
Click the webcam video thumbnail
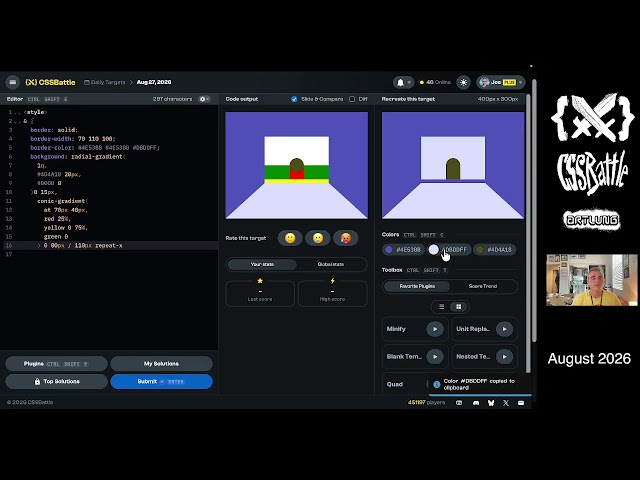pyautogui.click(x=592, y=280)
